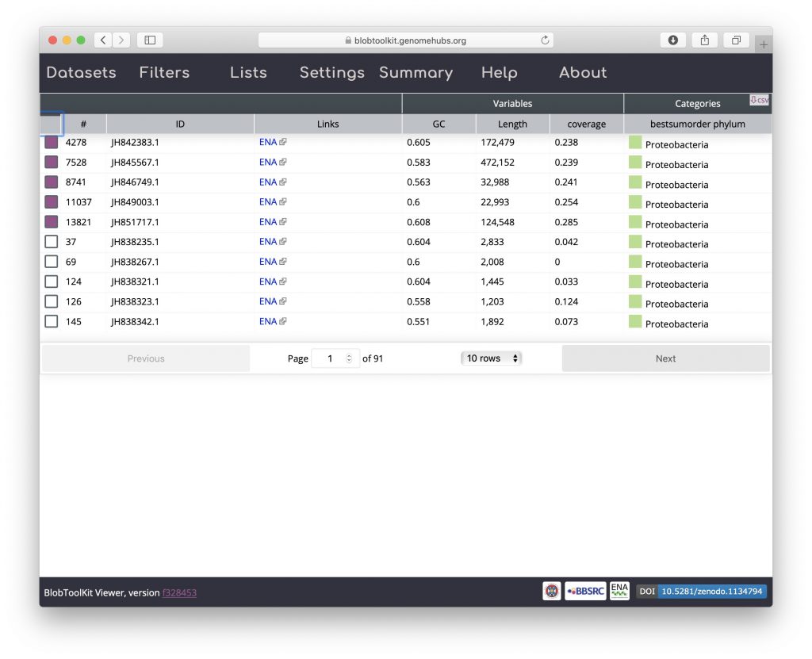This screenshot has width=812, height=659.
Task: Toggle the Safari sidebar icon
Action: (149, 40)
